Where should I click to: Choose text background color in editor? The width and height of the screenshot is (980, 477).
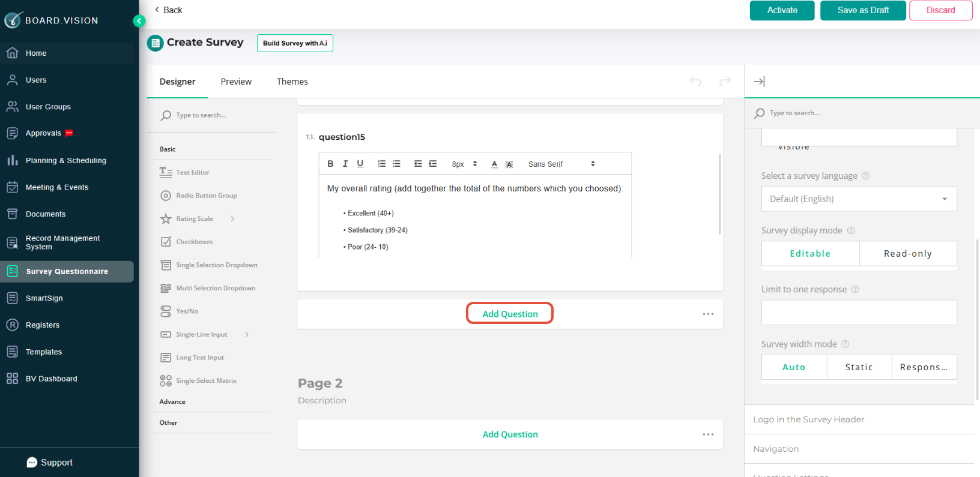[x=509, y=164]
